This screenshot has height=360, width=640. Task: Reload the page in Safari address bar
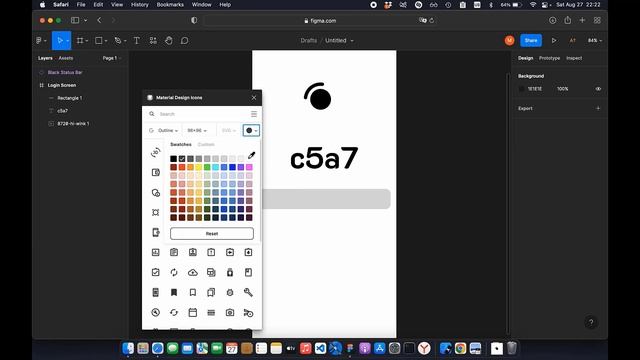[432, 20]
